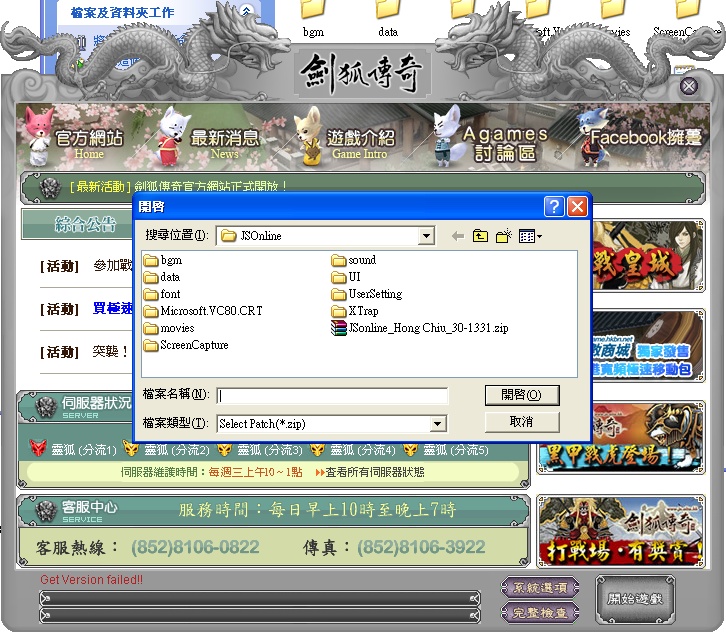The width and height of the screenshot is (726, 632).
Task: Click the dialog help question-mark button
Action: 554,206
